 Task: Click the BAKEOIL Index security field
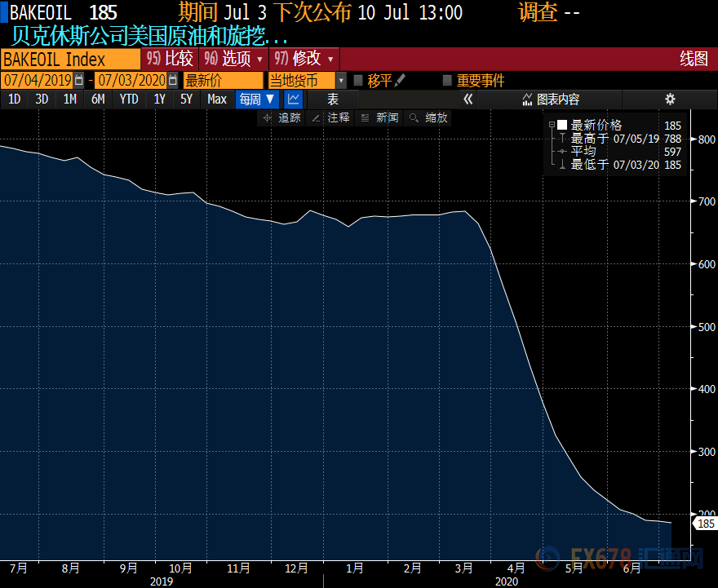(70, 59)
